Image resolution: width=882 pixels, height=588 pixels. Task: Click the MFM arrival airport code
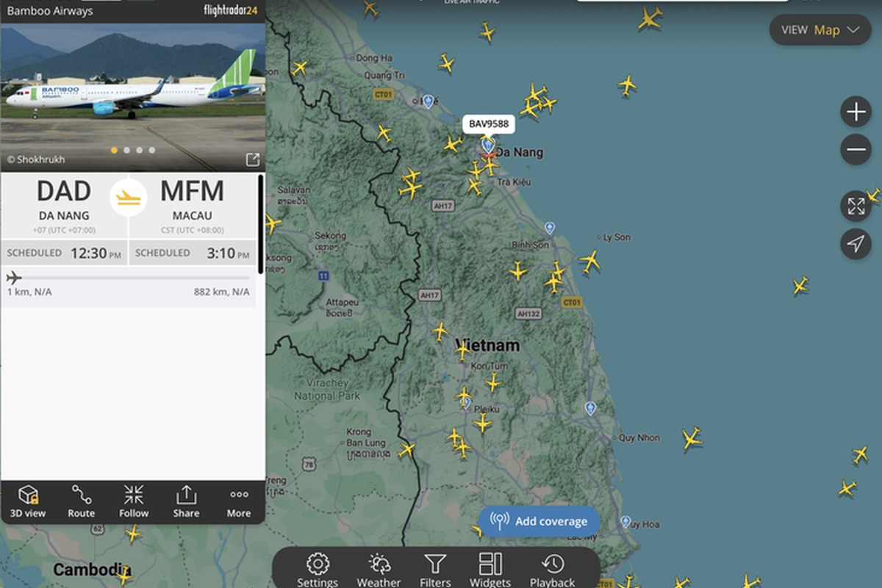pyautogui.click(x=192, y=192)
